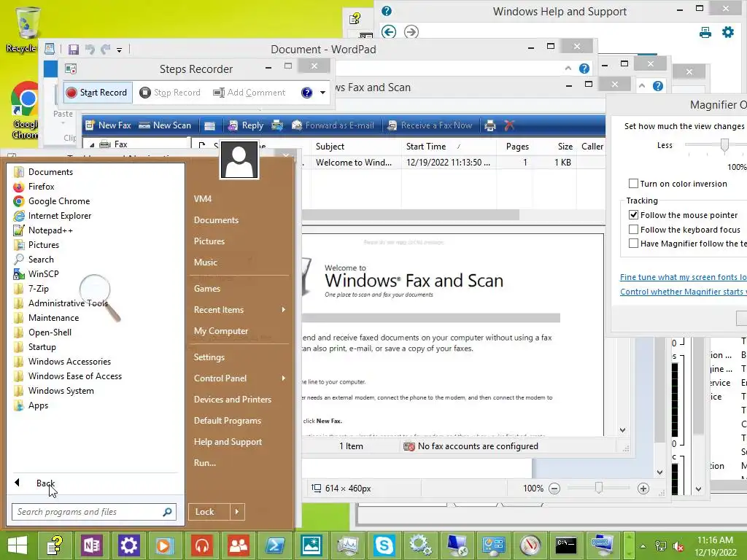This screenshot has height=560, width=747.
Task: Check Follow the keyboard focus
Action: coord(633,230)
